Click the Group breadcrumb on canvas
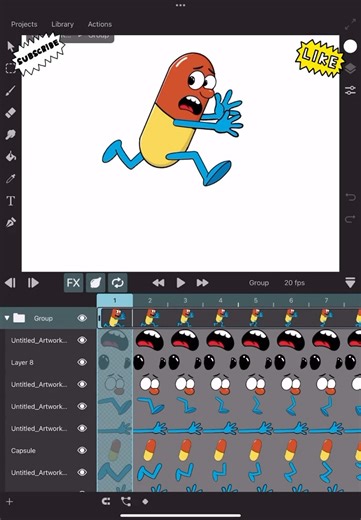 (x=99, y=36)
